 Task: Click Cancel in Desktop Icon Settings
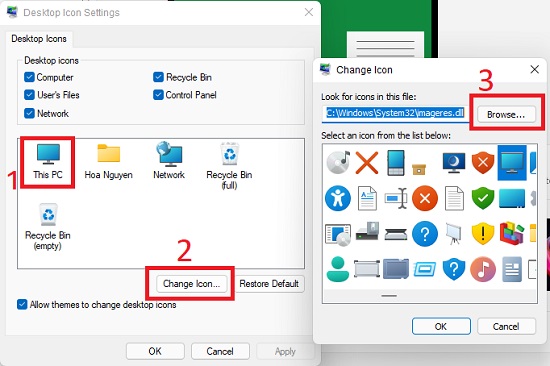pos(220,351)
